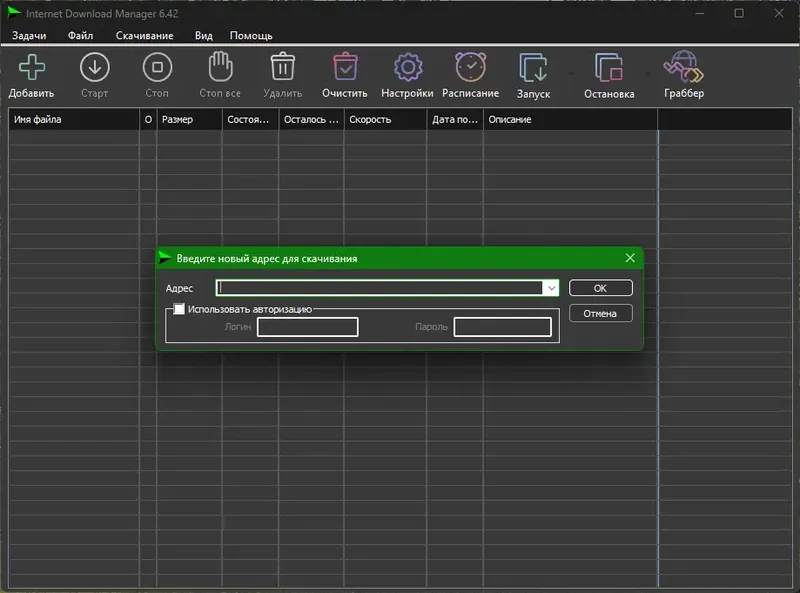This screenshot has width=800, height=593.
Task: Open the Файл menu
Action: click(x=81, y=36)
